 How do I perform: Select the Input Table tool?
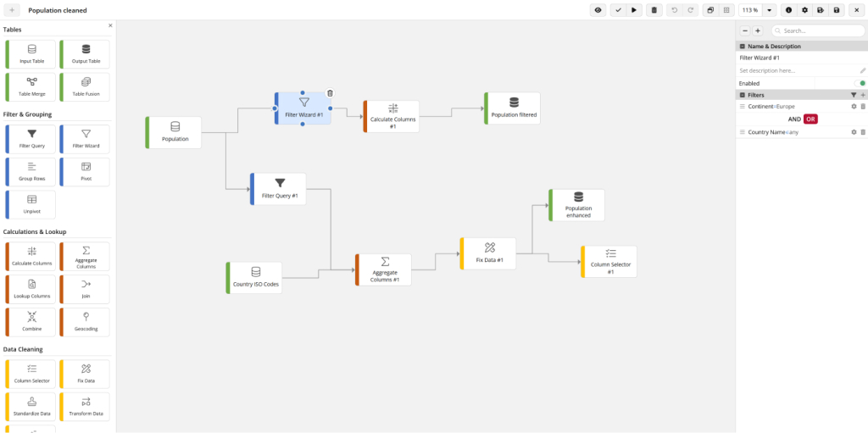pos(31,54)
